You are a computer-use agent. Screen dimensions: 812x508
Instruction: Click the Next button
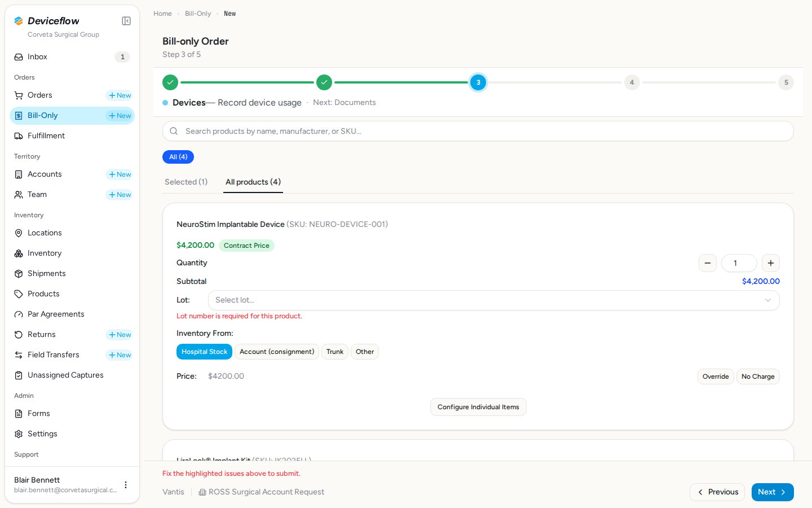[x=773, y=492]
